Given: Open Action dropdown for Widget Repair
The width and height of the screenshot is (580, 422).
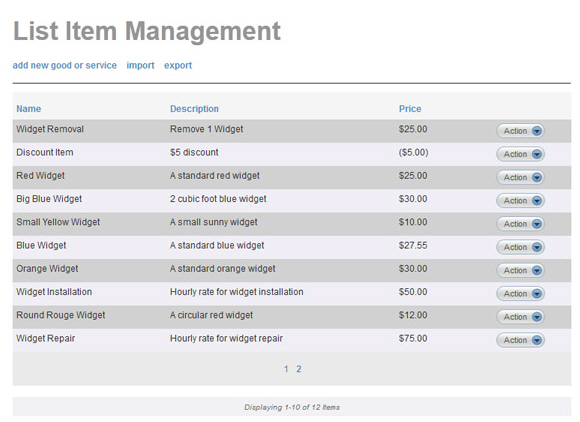Looking at the screenshot, I should [x=520, y=340].
